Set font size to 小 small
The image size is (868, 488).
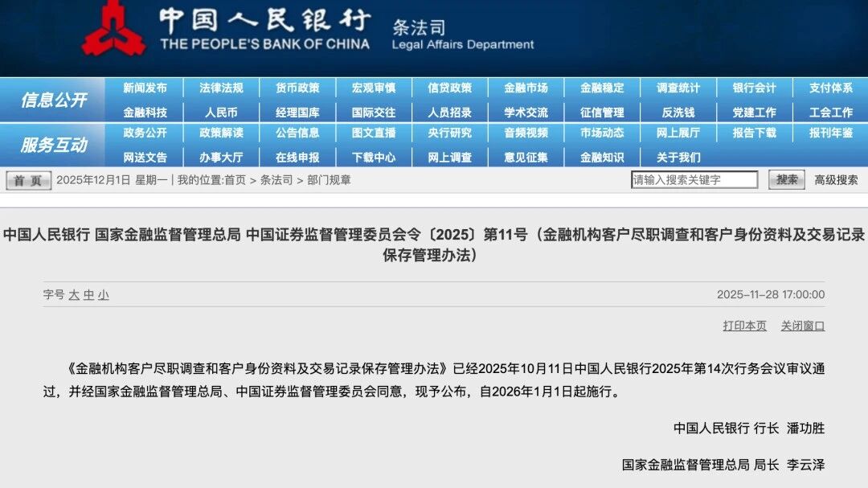[104, 295]
